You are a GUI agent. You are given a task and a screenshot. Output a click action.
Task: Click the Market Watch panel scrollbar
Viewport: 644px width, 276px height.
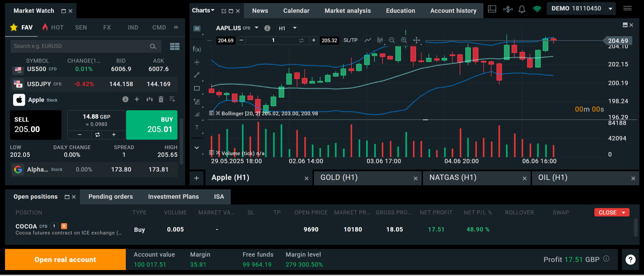pyautogui.click(x=181, y=141)
